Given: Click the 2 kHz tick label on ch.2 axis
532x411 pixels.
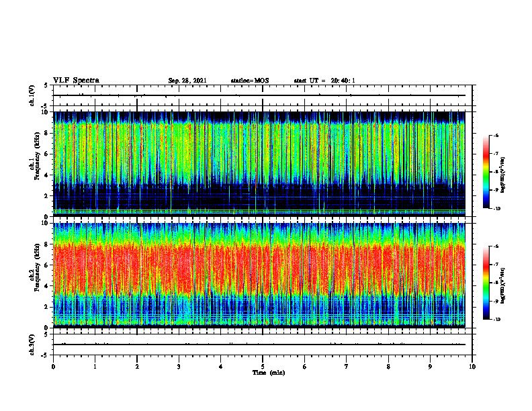Looking at the screenshot, I should pyautogui.click(x=47, y=307).
